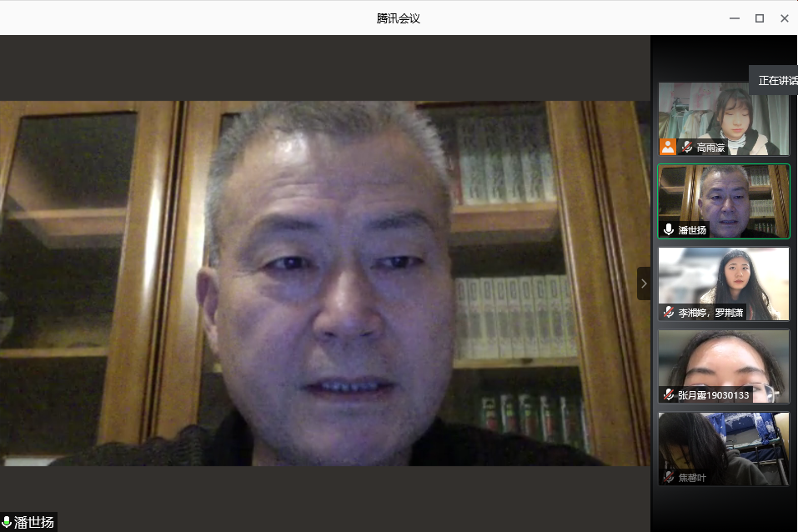
Task: Click the 潘世扬 name label under main video
Action: pyautogui.click(x=34, y=523)
